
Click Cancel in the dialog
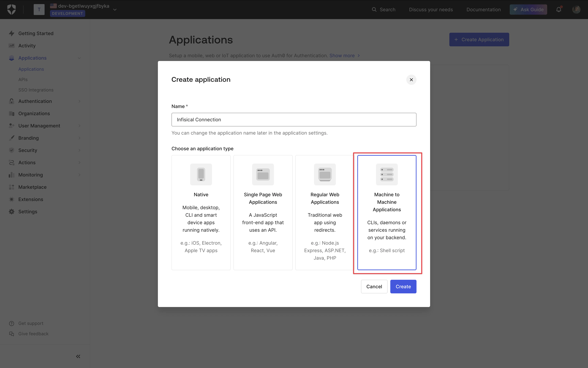(x=374, y=286)
